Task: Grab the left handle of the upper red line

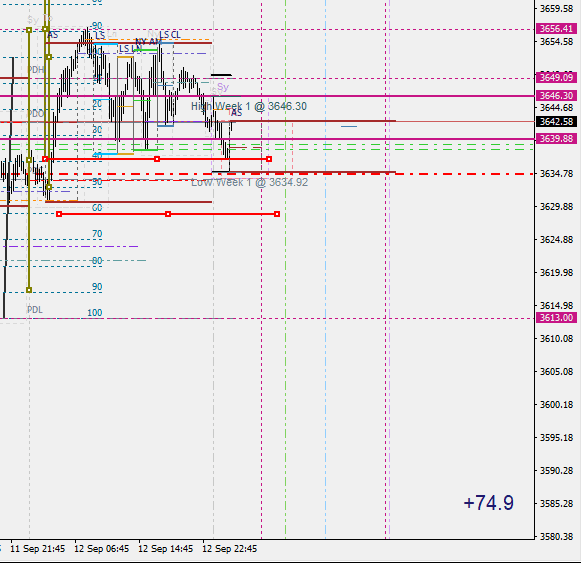Action: coord(45,159)
